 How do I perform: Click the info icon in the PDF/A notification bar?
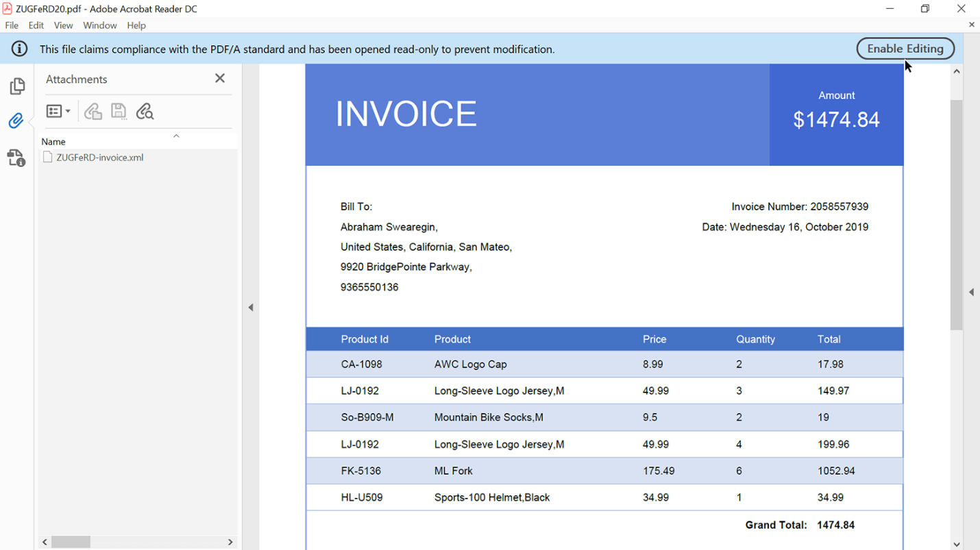point(19,49)
